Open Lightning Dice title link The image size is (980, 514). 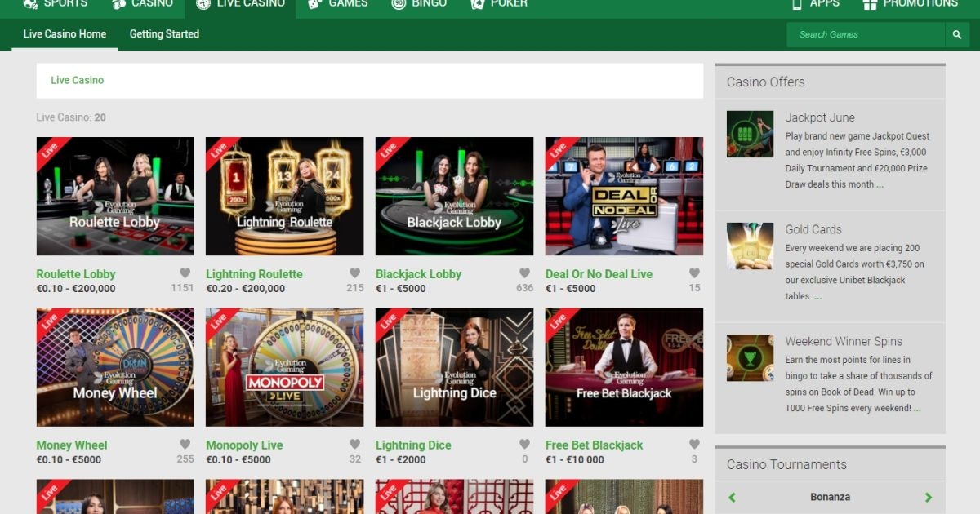tap(413, 445)
